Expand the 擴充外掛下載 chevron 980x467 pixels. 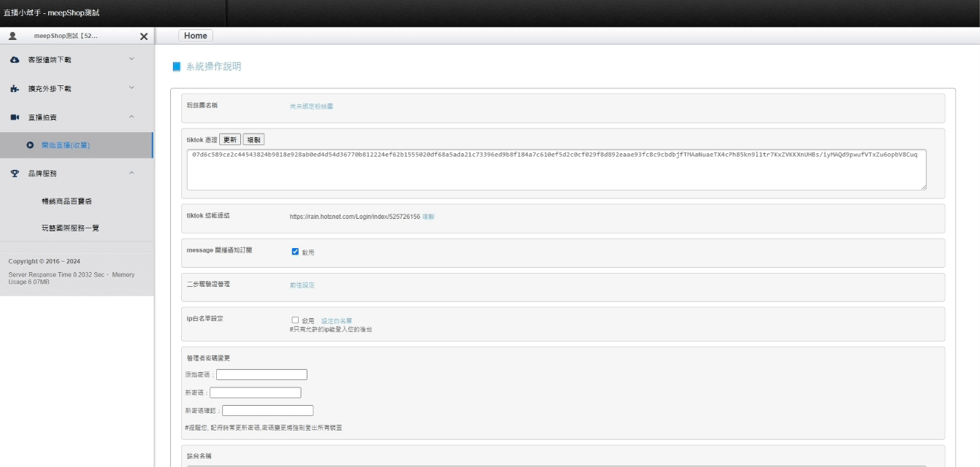(x=131, y=88)
